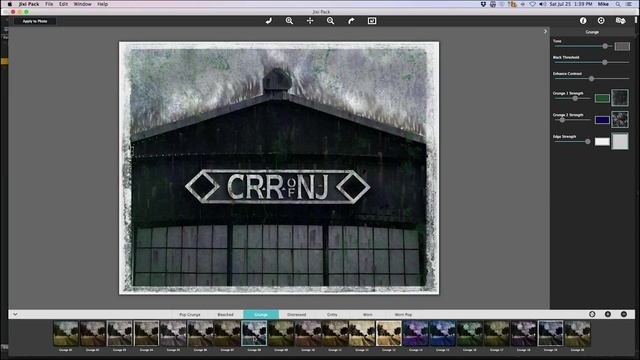Open the Help menu
640x360 pixels.
tap(102, 4)
